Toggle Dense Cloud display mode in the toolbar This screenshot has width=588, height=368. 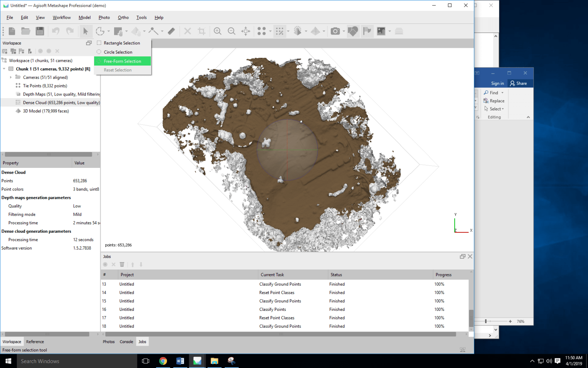click(280, 31)
